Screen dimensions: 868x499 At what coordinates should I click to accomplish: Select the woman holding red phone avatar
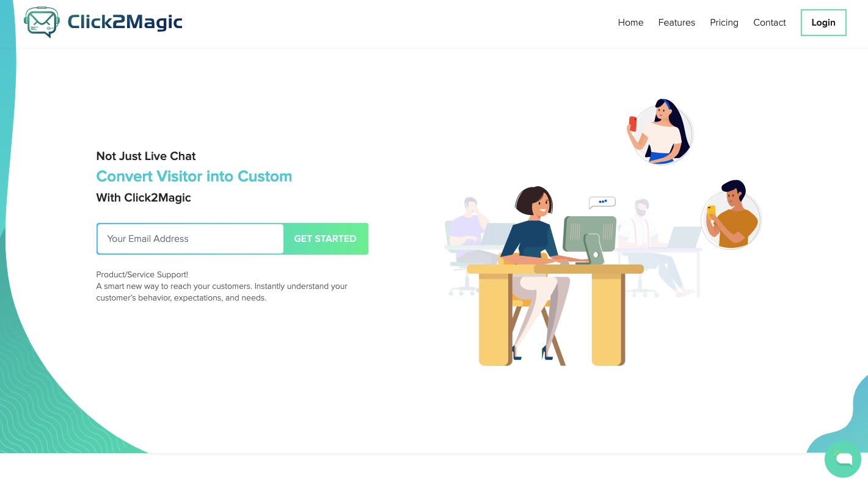pos(660,132)
